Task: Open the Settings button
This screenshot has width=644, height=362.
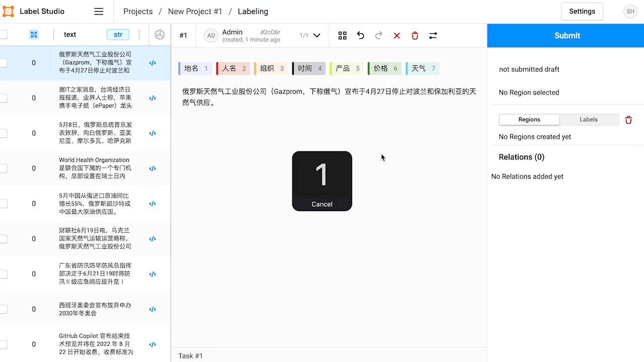Action: pos(582,12)
